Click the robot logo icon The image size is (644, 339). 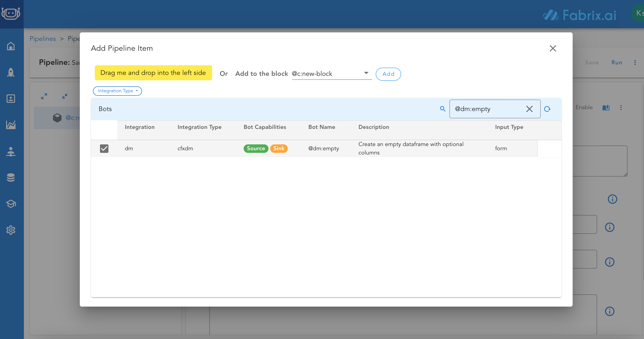coord(11,13)
